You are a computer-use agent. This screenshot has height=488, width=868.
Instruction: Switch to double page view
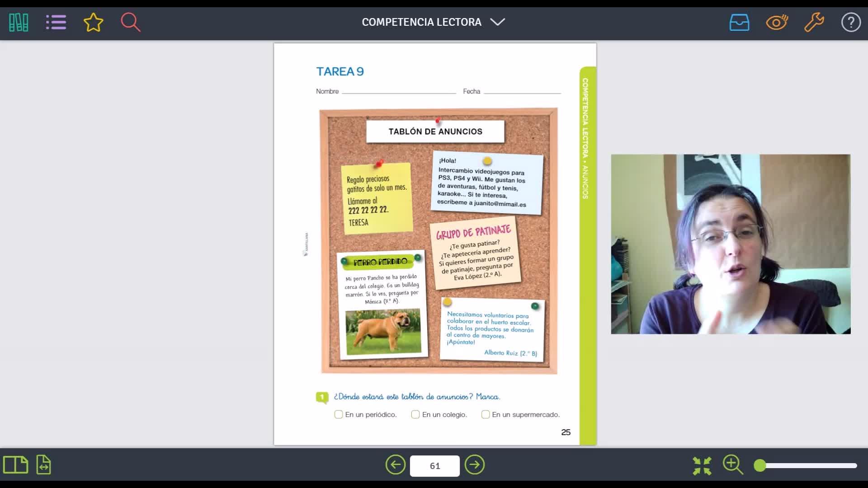pyautogui.click(x=15, y=465)
